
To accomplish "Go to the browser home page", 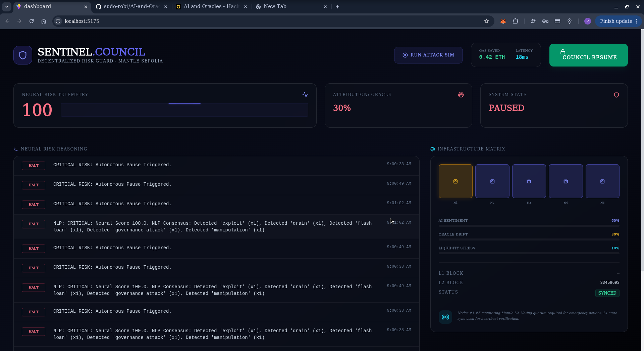I will pos(44,21).
